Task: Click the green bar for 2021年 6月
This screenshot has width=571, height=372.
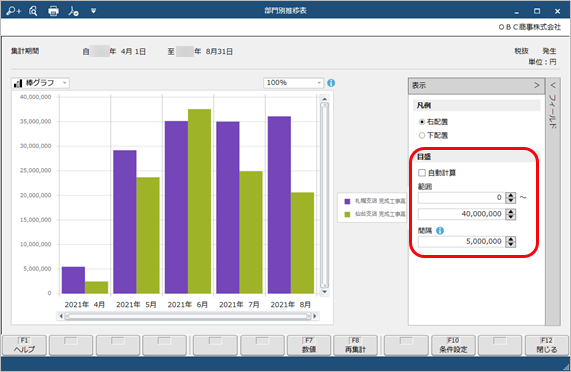Action: pyautogui.click(x=199, y=201)
